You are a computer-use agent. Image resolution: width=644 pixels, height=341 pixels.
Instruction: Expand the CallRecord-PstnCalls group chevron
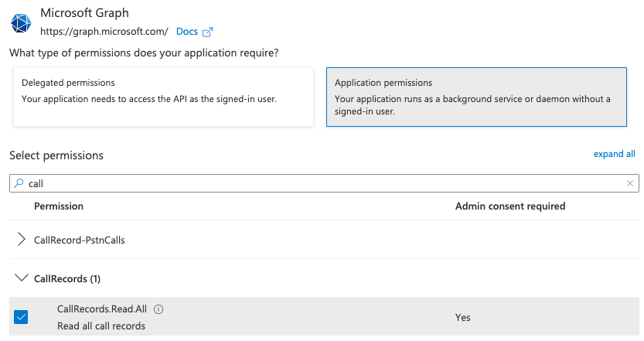point(22,240)
